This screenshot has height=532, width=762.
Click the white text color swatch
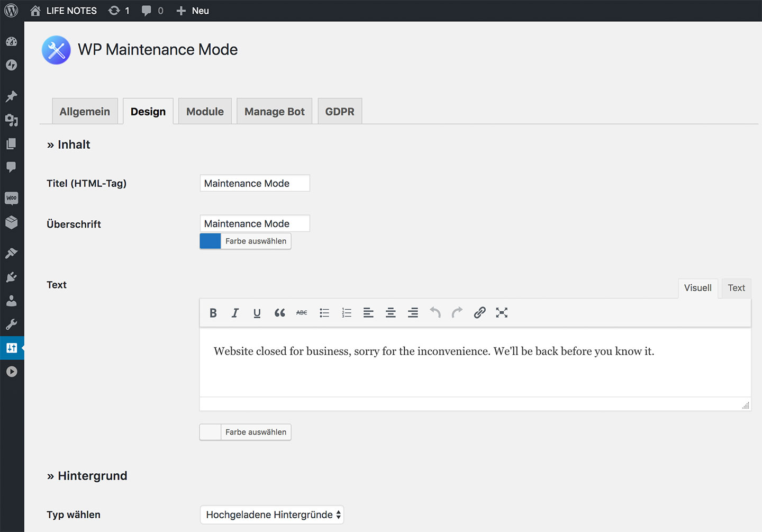coord(211,432)
